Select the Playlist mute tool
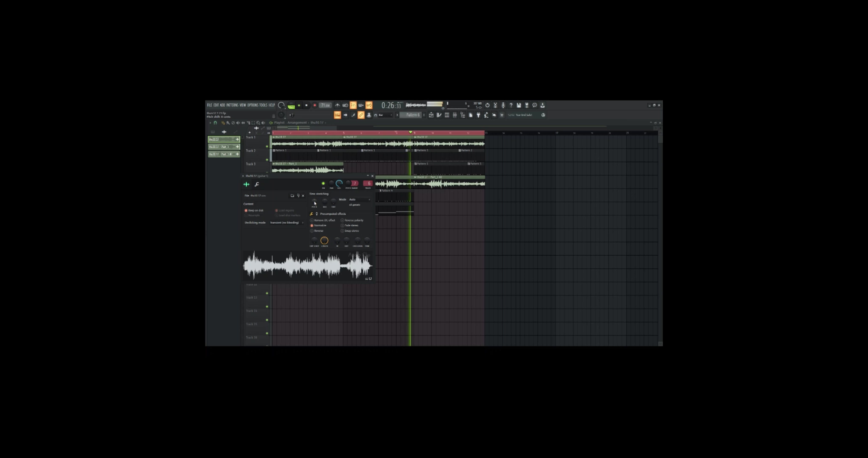 [238, 123]
